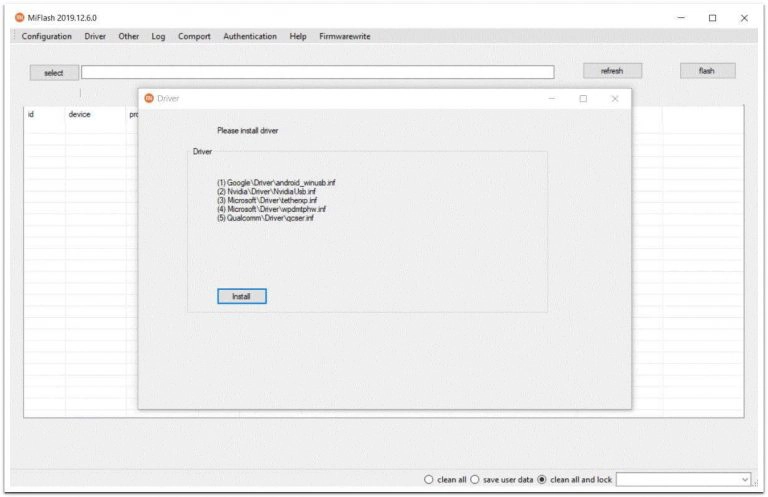
Task: Minimize the Driver dialog window
Action: [x=551, y=98]
